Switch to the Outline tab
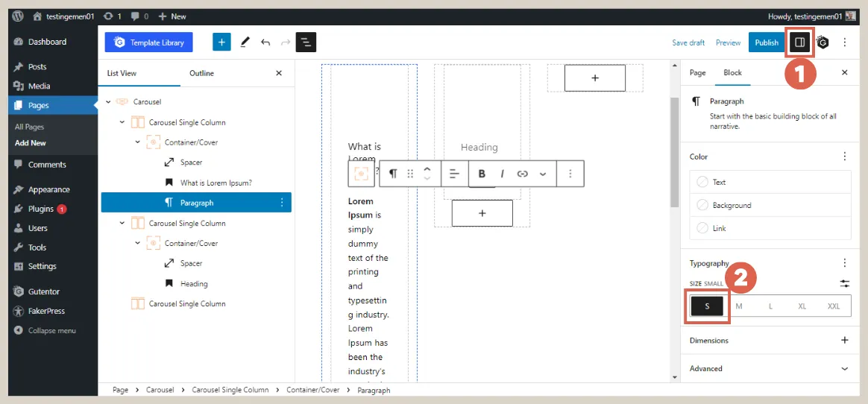The width and height of the screenshot is (868, 404). 201,73
